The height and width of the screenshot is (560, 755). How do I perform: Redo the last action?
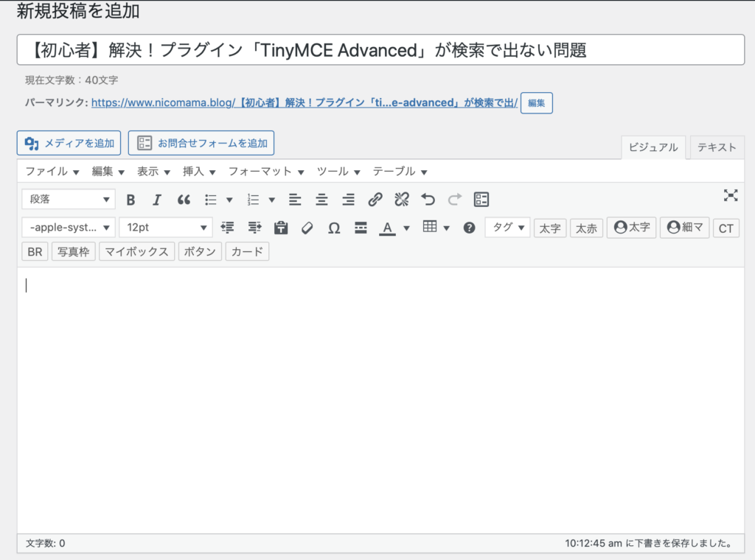(454, 200)
